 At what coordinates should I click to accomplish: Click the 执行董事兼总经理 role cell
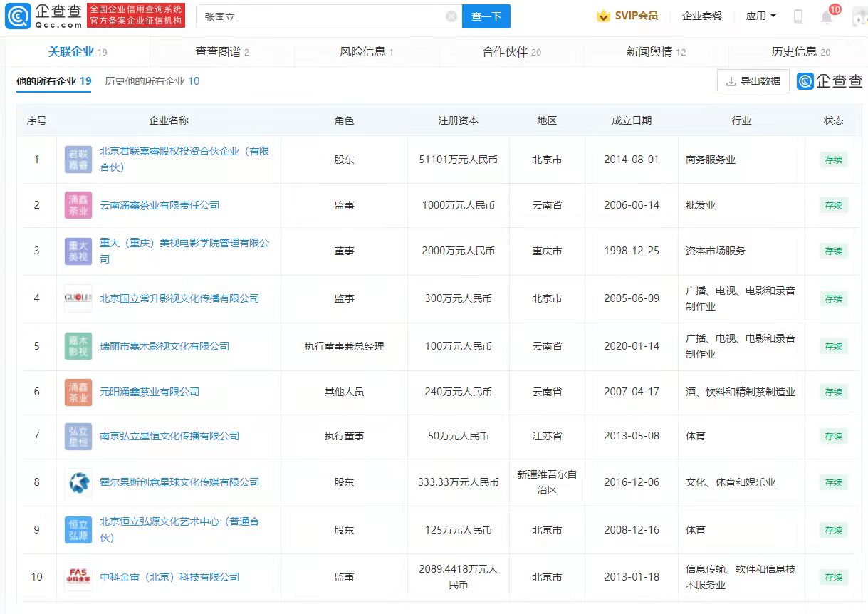(344, 346)
